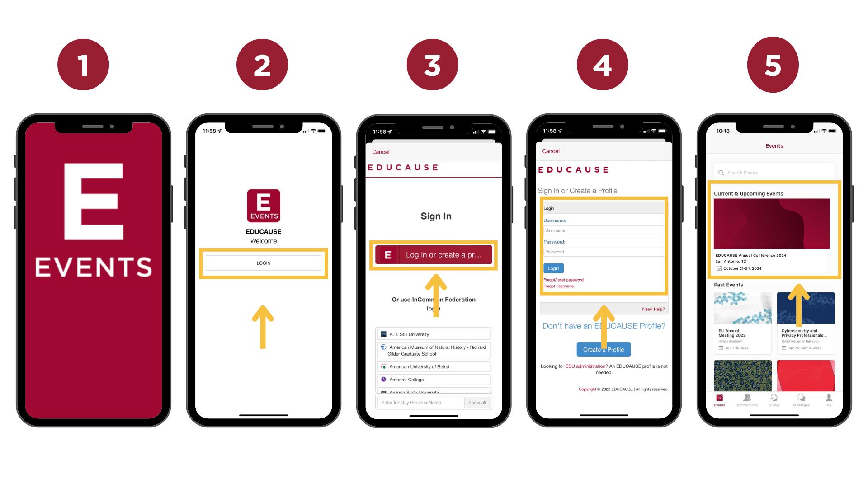This screenshot has height=488, width=868.
Task: Tap Cancel on the Sign In screen
Action: tap(380, 151)
